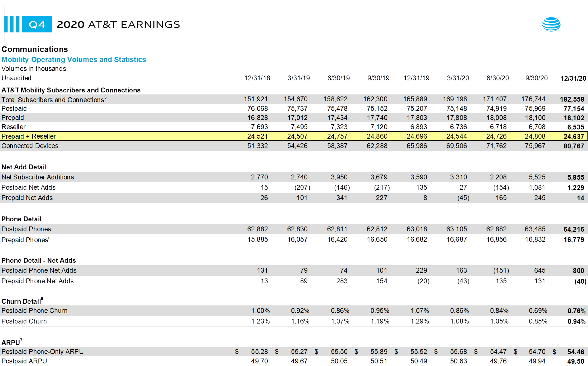Click the highlighted Prepaid + Reseller row label
The height and width of the screenshot is (366, 588).
click(x=29, y=136)
